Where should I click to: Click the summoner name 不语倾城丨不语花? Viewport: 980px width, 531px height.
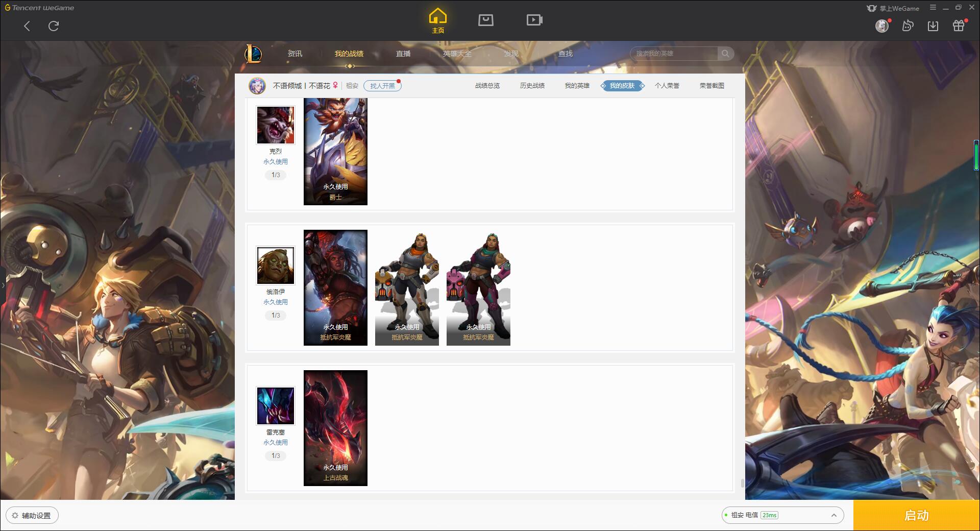coord(301,86)
